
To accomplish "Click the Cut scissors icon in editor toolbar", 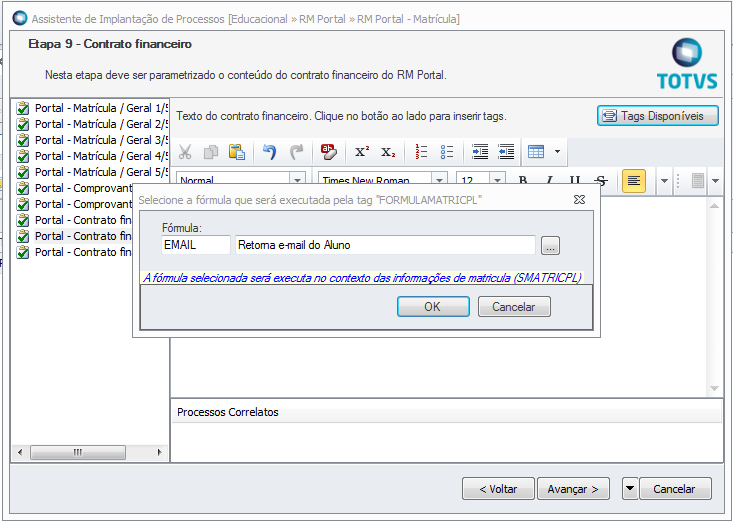I will 185,152.
